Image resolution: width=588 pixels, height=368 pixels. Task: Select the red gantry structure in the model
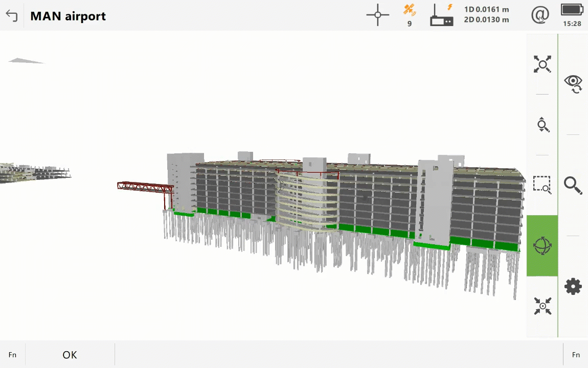145,187
